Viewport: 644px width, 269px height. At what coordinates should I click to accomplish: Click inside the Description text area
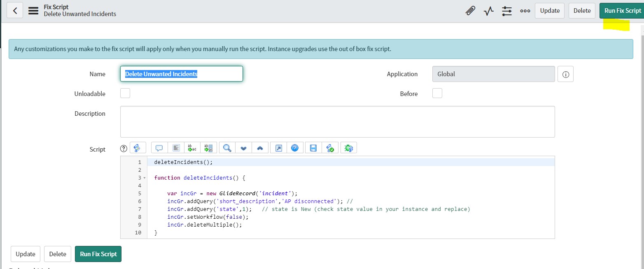point(338,122)
